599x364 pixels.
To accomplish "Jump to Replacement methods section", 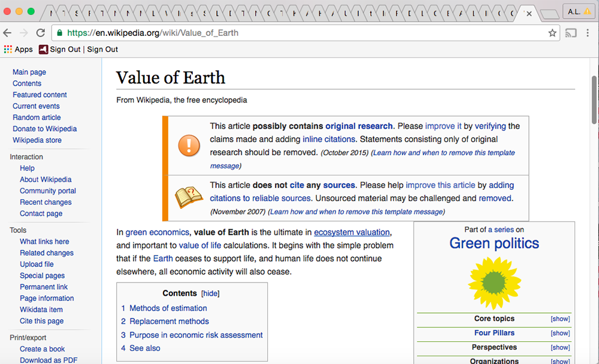I will (170, 321).
